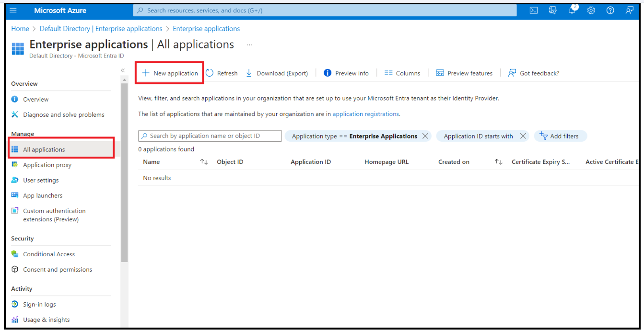This screenshot has height=331, width=644.
Task: Click the Usage & insights chart icon
Action: pos(15,320)
